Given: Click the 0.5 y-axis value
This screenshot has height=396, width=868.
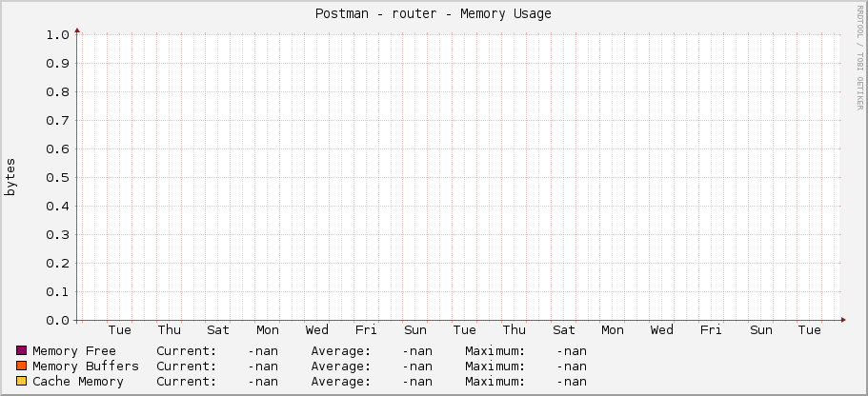Looking at the screenshot, I should (57, 178).
